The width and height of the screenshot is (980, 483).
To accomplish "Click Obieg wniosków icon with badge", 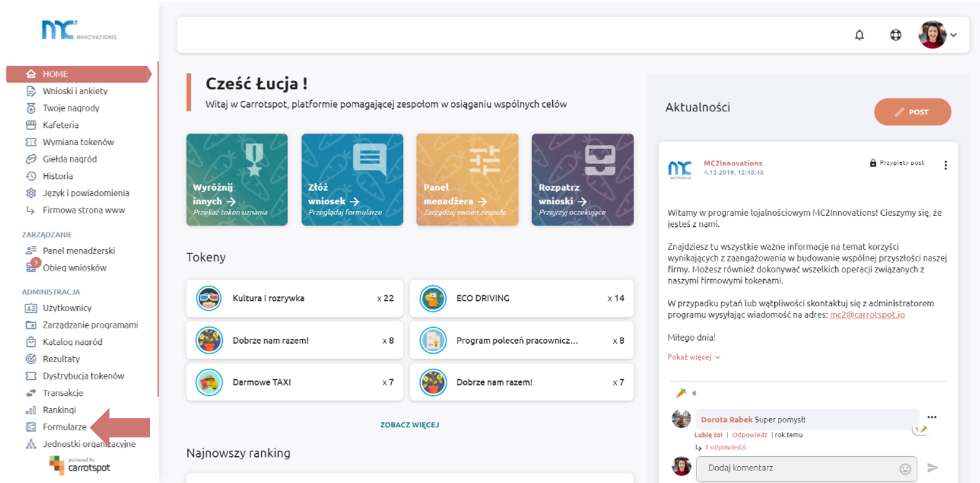I will (32, 266).
